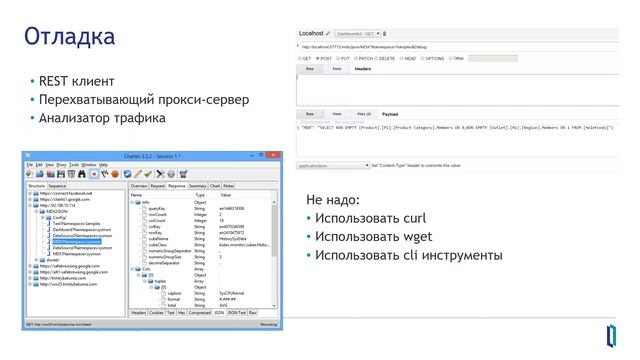Select the Form tab in the Headers section
The height and width of the screenshot is (360, 640).
(x=337, y=69)
